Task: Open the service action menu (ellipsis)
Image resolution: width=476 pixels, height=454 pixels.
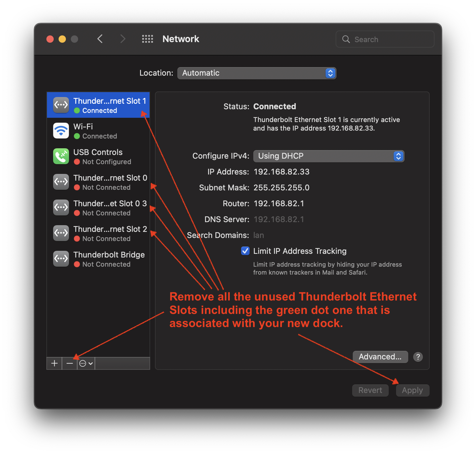Action: [x=86, y=363]
